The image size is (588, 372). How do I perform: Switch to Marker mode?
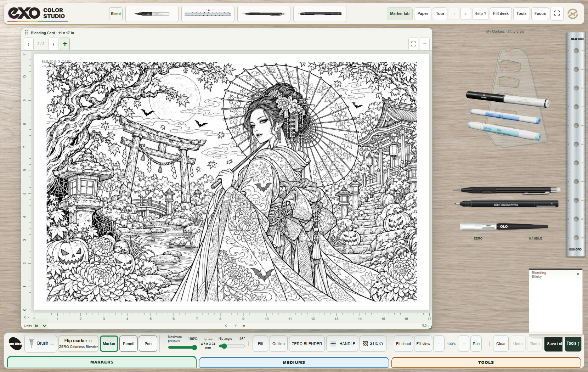(109, 344)
